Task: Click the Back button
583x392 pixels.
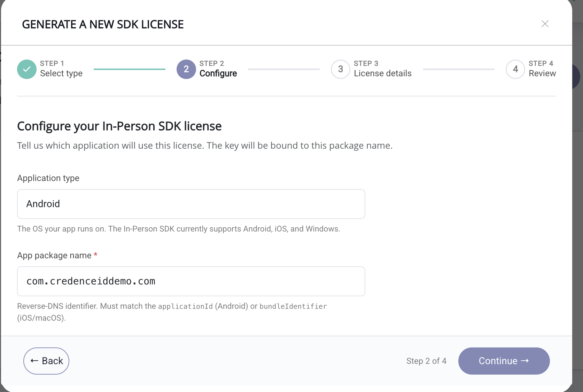Action: coord(46,361)
